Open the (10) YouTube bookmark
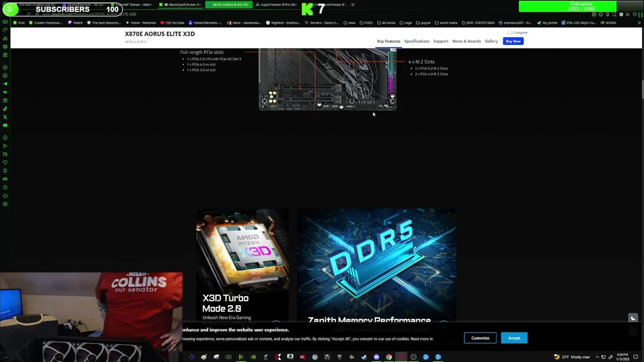The height and width of the screenshot is (362, 644). click(x=172, y=23)
